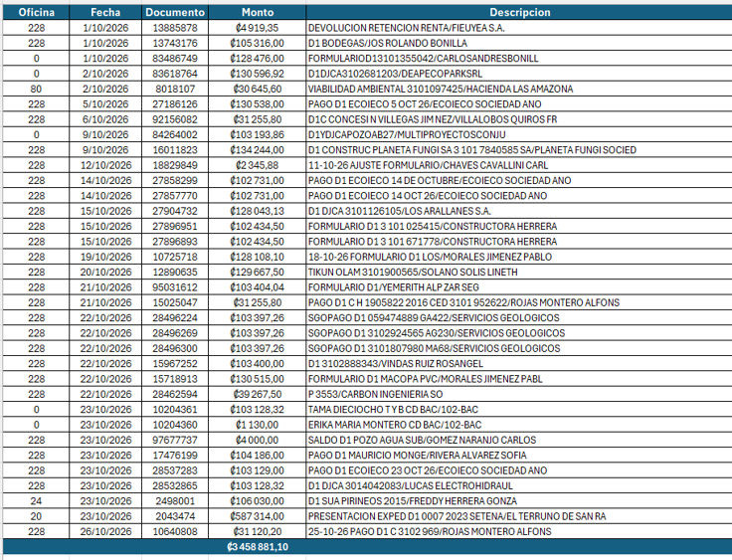Image resolution: width=732 pixels, height=560 pixels.
Task: Select the Documento column header
Action: [x=175, y=12]
